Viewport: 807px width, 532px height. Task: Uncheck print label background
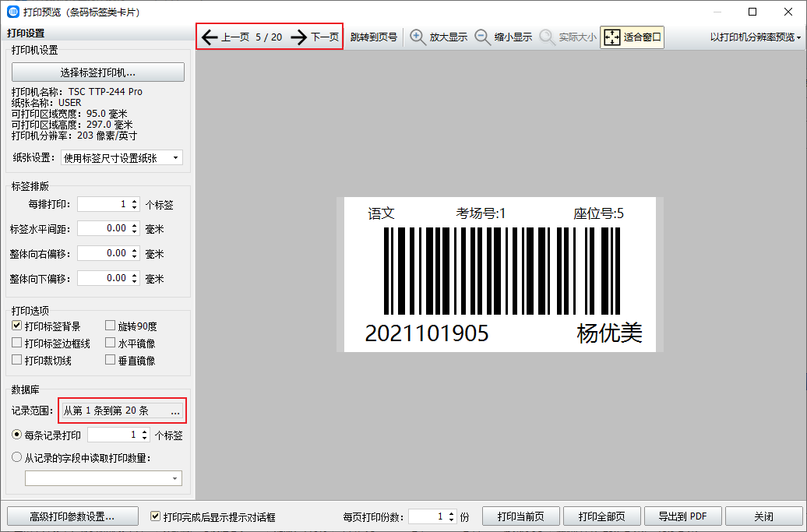[17, 326]
